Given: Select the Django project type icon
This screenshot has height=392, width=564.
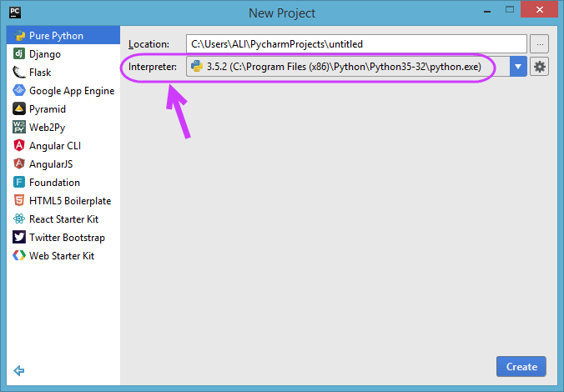Looking at the screenshot, I should 18,54.
